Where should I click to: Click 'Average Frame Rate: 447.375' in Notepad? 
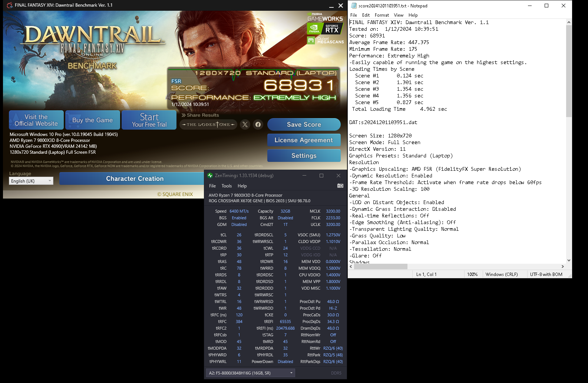389,42
